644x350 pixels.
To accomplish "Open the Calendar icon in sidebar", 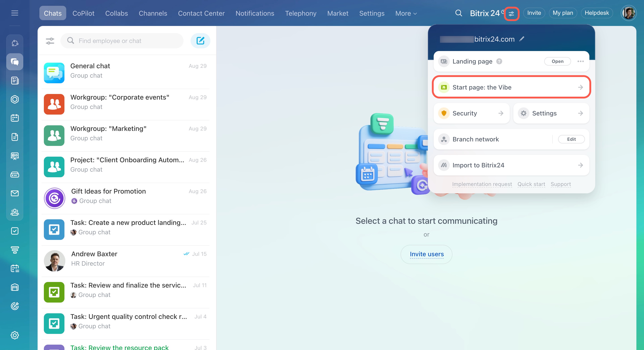I will (15, 118).
